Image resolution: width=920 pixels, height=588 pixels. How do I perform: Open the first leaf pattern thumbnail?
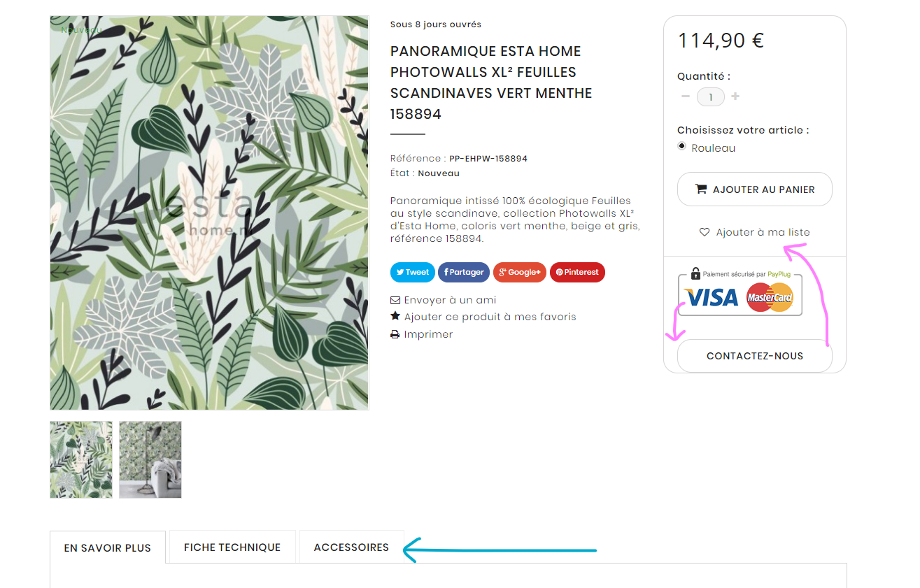[x=81, y=459]
